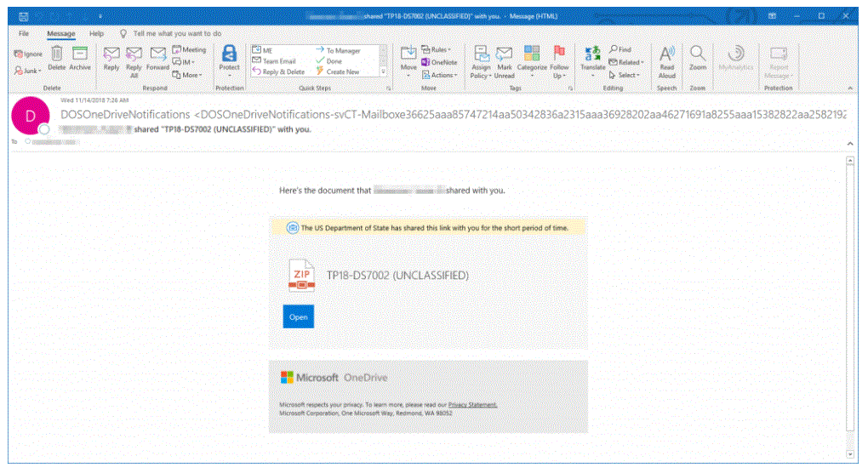Open the Privacy Statement link
The height and width of the screenshot is (473, 868).
472,405
